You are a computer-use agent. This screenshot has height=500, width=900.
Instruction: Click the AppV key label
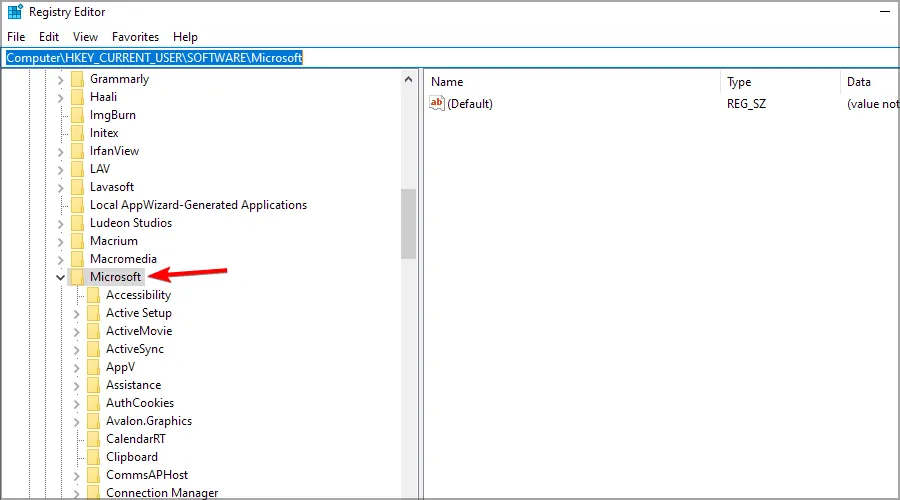point(121,367)
